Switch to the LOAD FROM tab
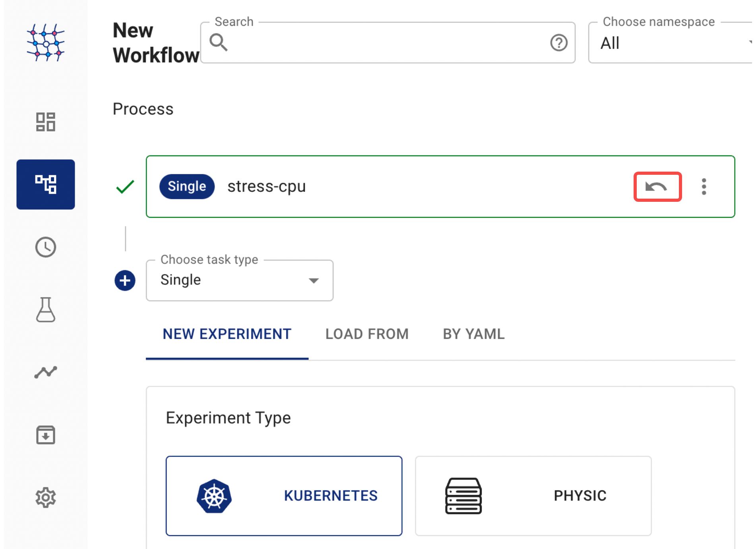This screenshot has width=756, height=549. point(366,334)
